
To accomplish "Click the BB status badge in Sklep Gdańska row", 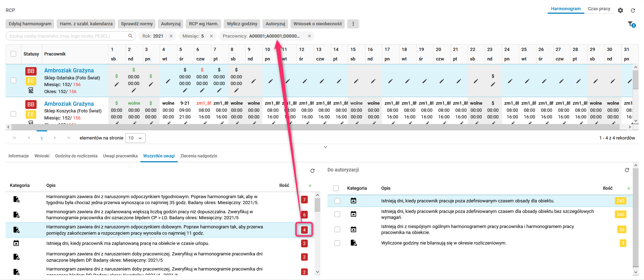I will coord(31,71).
